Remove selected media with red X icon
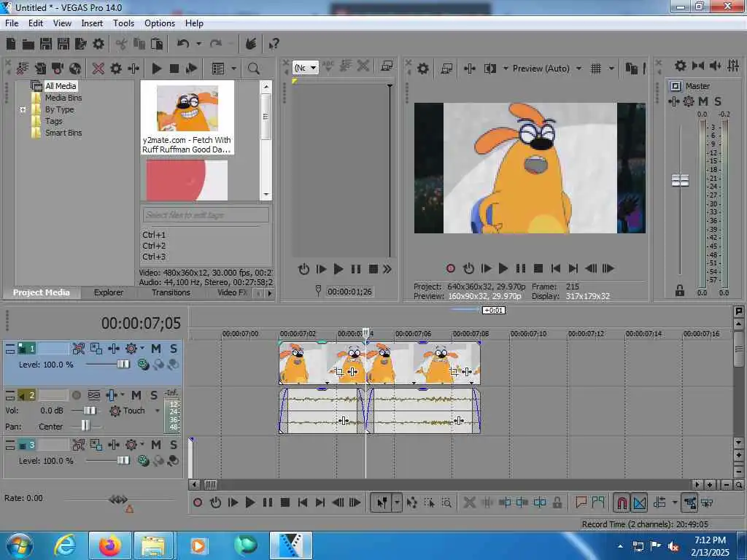 (98, 69)
